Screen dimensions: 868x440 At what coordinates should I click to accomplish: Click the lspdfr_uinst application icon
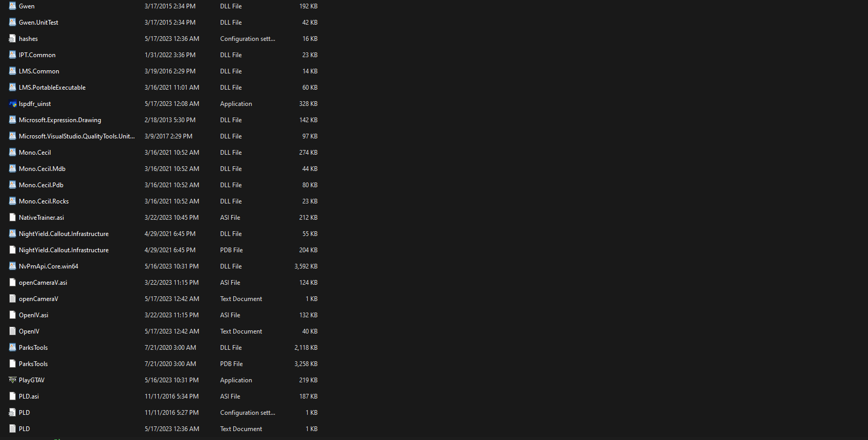(13, 104)
